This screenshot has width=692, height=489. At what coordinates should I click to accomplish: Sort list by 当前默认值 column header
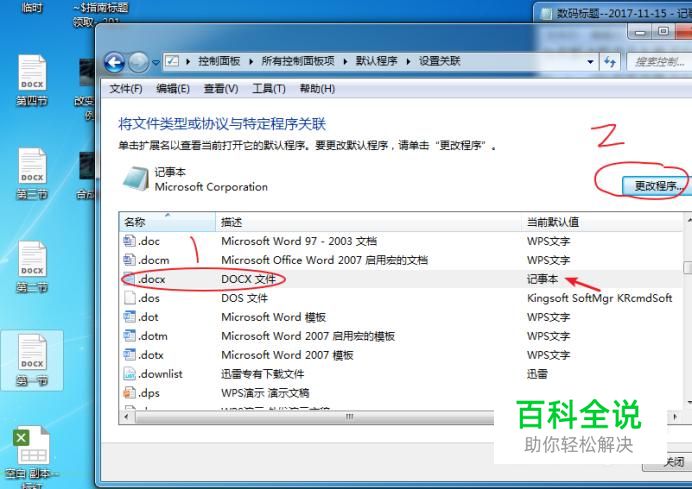[602, 222]
